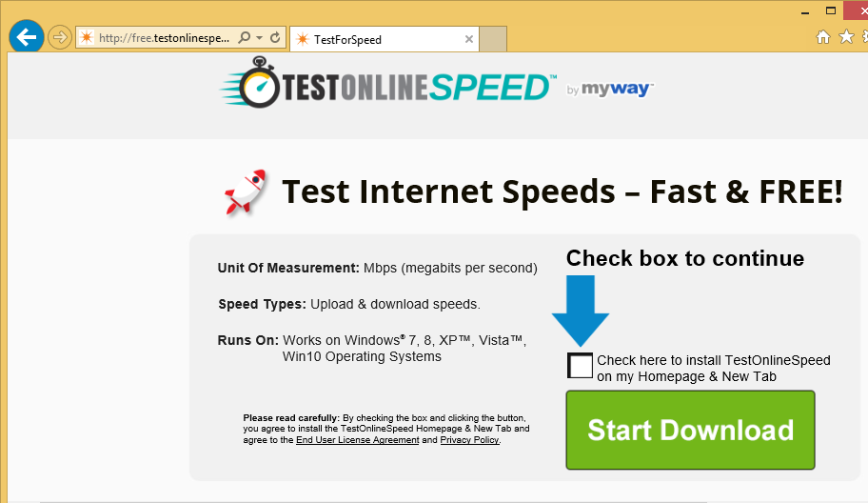This screenshot has height=503, width=868.
Task: Open a new blank tab
Action: 492,39
